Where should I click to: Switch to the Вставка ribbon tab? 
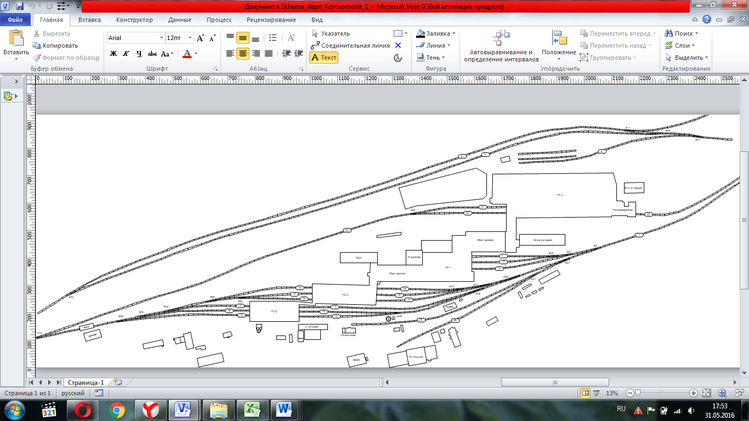point(89,19)
